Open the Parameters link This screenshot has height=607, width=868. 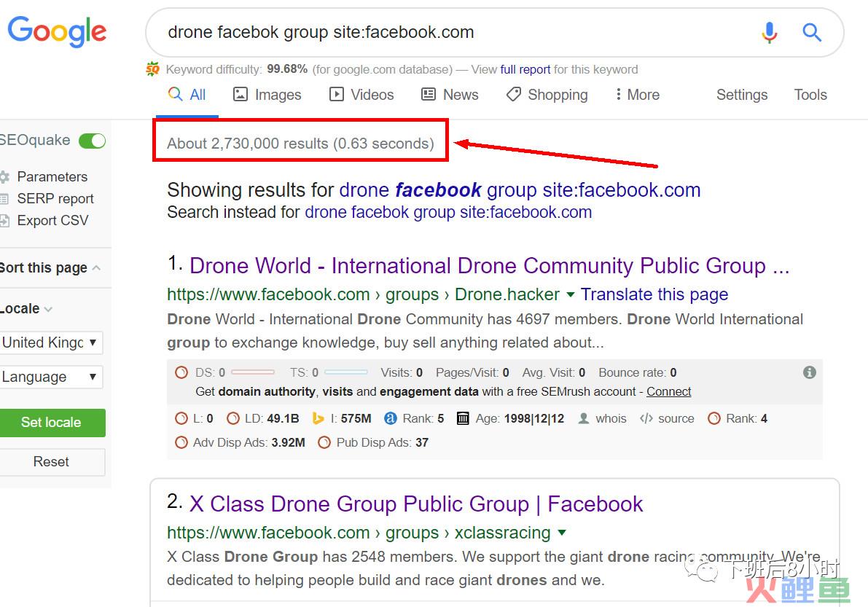pos(52,176)
